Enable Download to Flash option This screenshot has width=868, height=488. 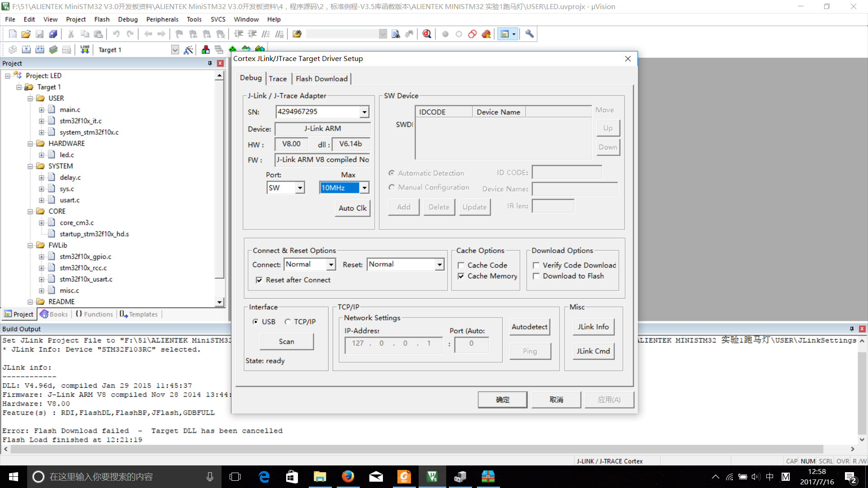coord(535,276)
